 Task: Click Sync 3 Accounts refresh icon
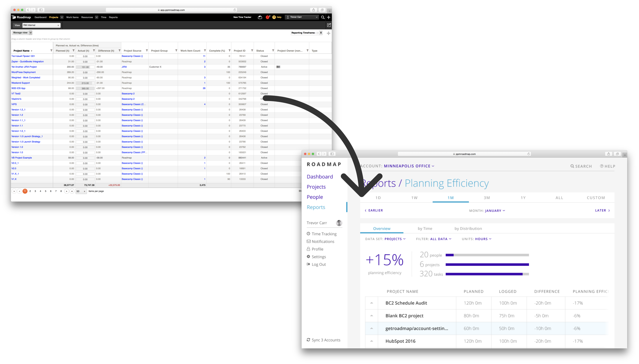pyautogui.click(x=308, y=340)
